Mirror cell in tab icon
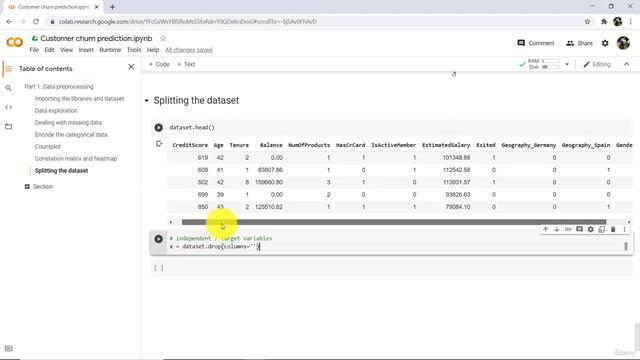640x360 pixels. coord(602,229)
